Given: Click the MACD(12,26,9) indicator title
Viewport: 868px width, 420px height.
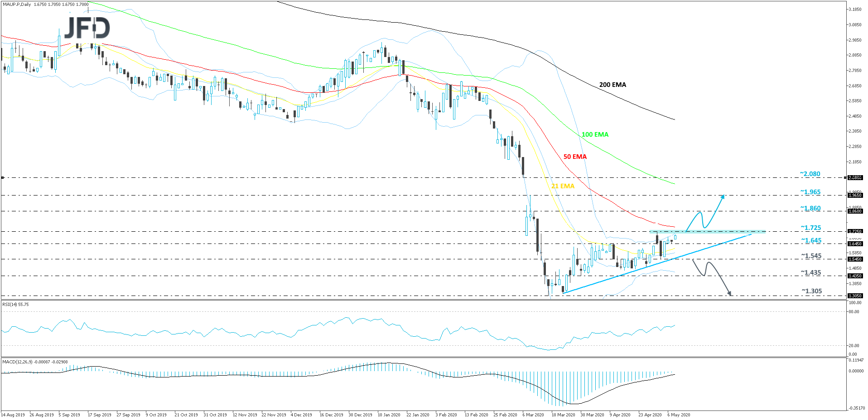Looking at the screenshot, I should click(35, 362).
